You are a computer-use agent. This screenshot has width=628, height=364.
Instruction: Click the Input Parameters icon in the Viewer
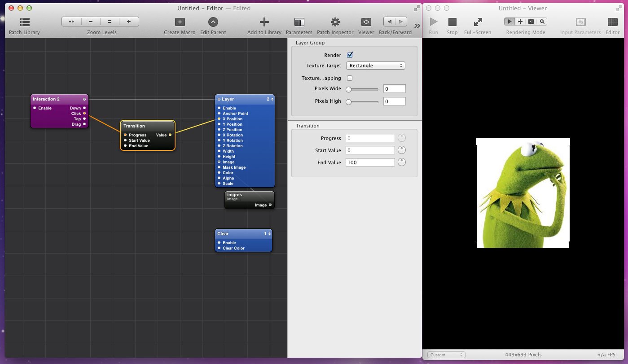coord(580,22)
